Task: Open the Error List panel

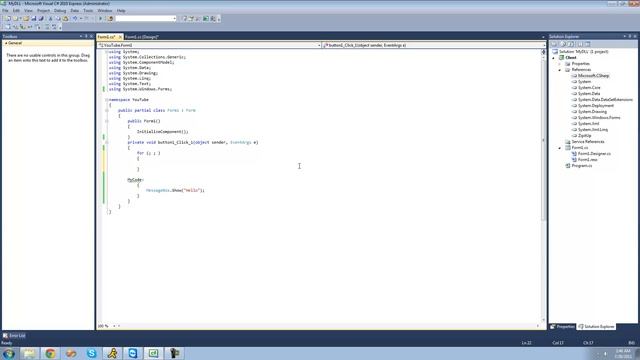Action: click(x=14, y=336)
